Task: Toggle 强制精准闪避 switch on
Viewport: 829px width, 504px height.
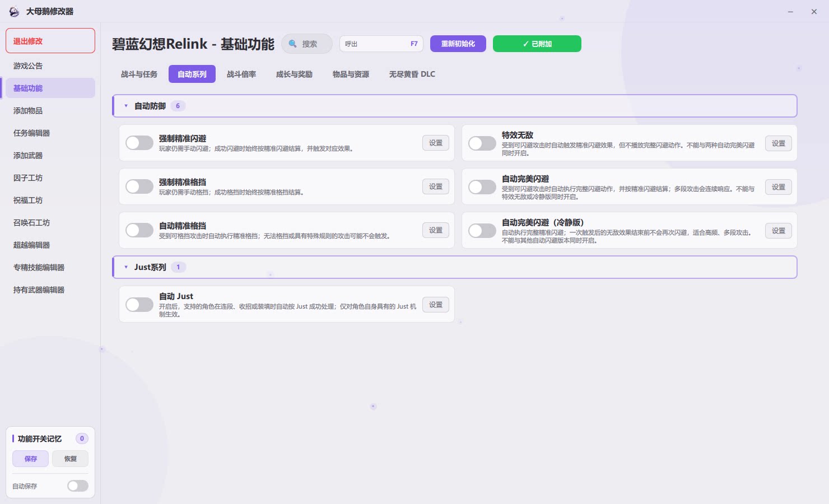Action: click(139, 143)
